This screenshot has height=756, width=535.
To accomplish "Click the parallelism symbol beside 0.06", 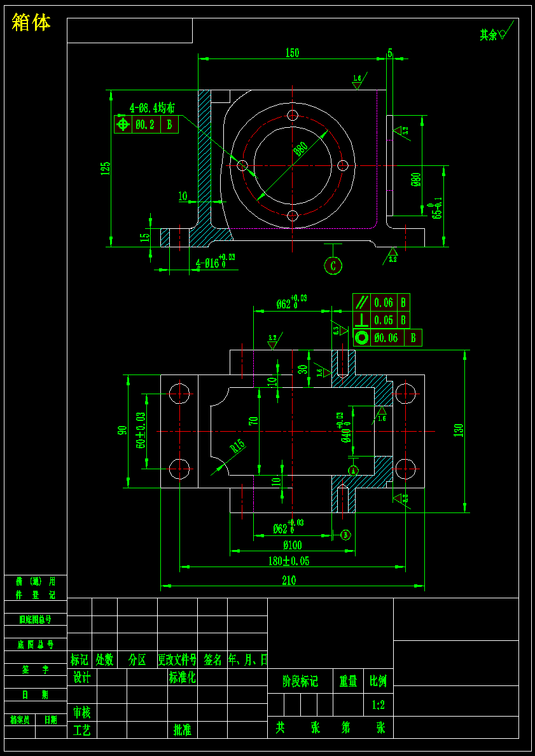I will 361,302.
